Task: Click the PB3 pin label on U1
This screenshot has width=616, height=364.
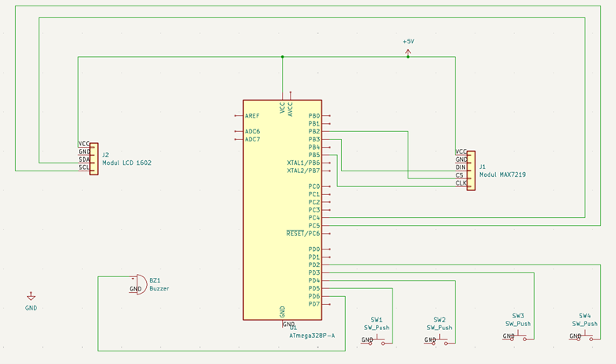Action: tap(314, 140)
